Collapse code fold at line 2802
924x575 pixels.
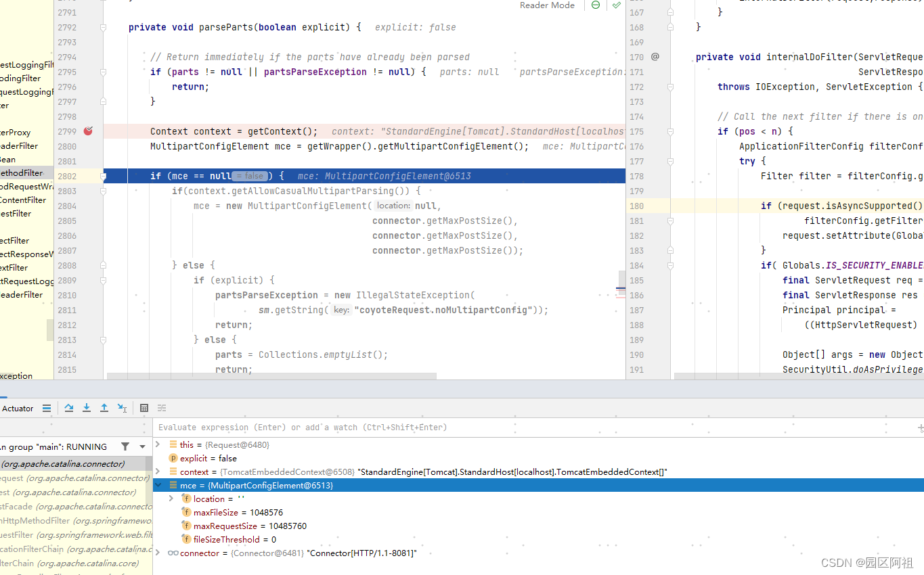pyautogui.click(x=104, y=176)
